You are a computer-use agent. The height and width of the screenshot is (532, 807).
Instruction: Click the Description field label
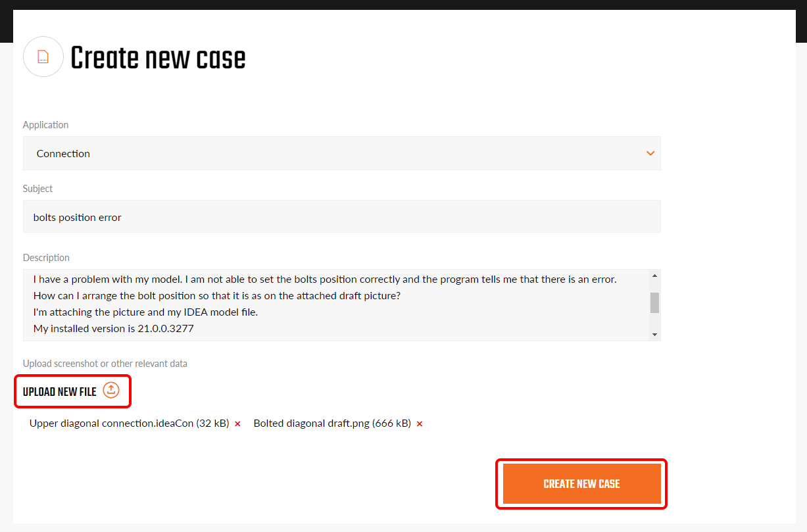tap(46, 258)
